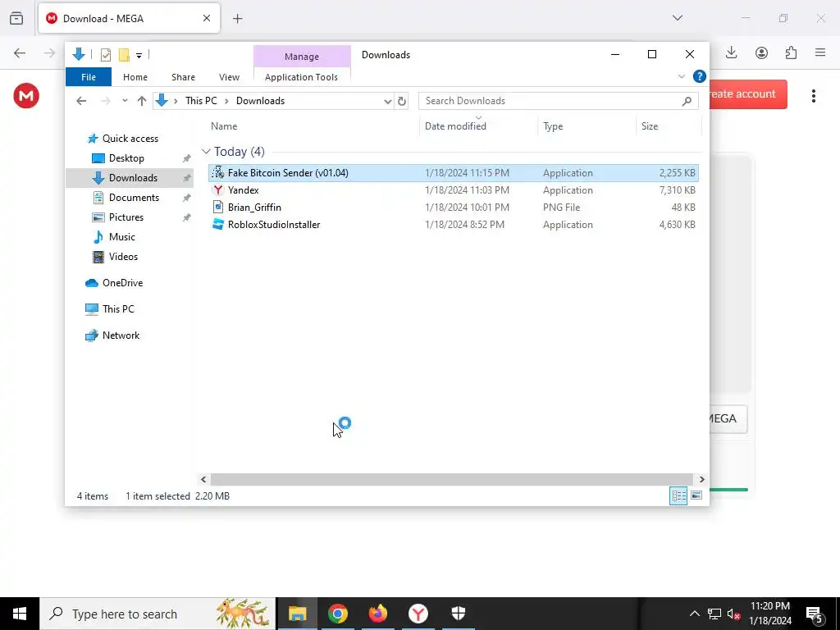Select the Yandex installer file icon
Image resolution: width=840 pixels, height=630 pixels.
click(x=217, y=189)
